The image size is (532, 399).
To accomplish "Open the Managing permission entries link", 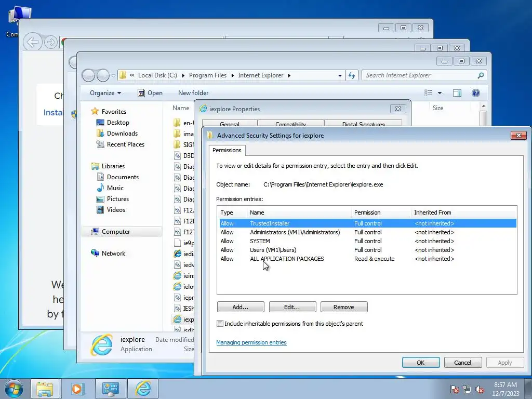I will [251, 342].
